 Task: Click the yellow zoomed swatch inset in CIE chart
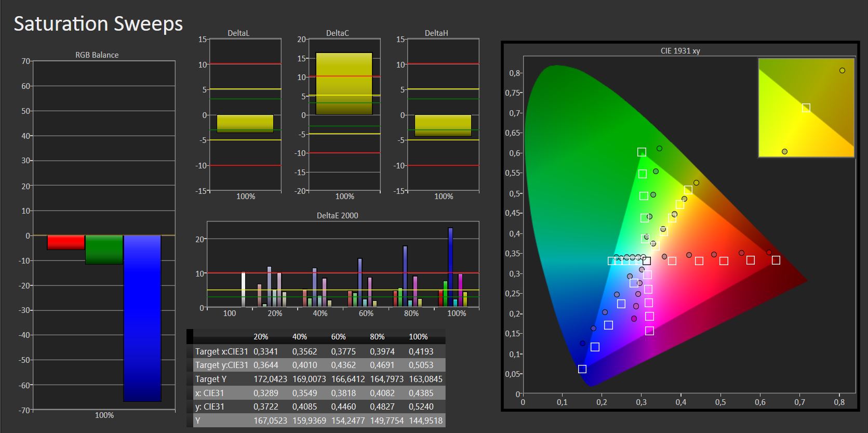(806, 108)
